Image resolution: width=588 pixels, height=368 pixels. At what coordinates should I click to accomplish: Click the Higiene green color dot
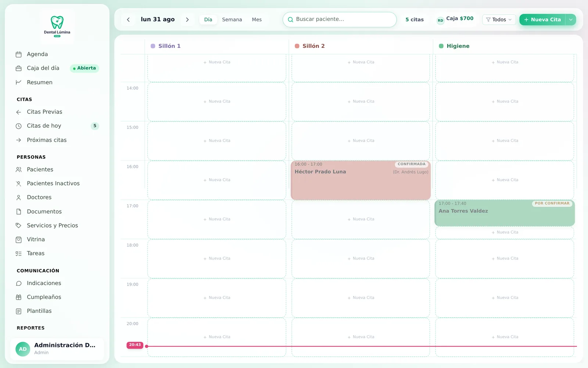pyautogui.click(x=441, y=46)
